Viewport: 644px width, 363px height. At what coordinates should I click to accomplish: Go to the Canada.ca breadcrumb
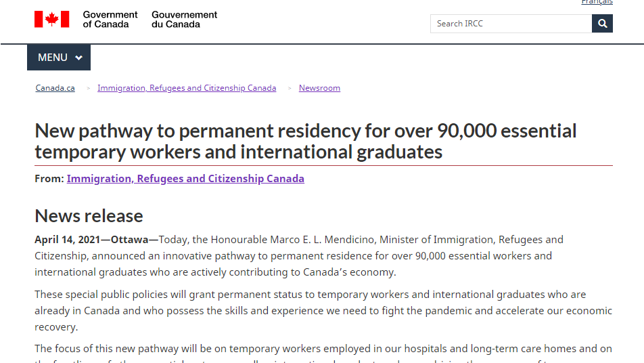pyautogui.click(x=55, y=88)
